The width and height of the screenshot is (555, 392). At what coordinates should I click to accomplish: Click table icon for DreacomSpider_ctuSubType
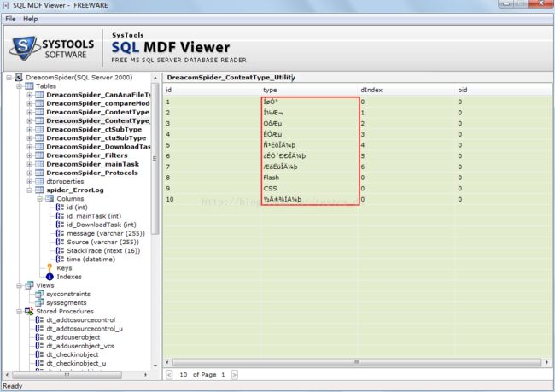[x=39, y=138]
